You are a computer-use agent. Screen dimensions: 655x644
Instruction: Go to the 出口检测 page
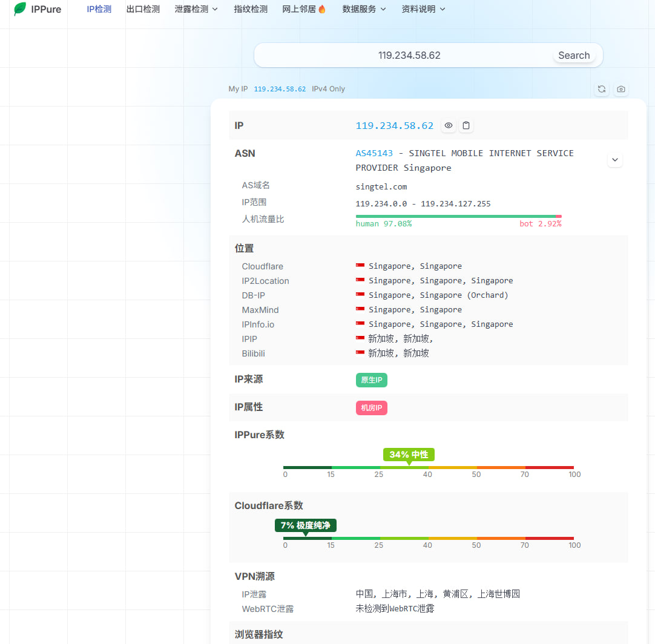(143, 9)
